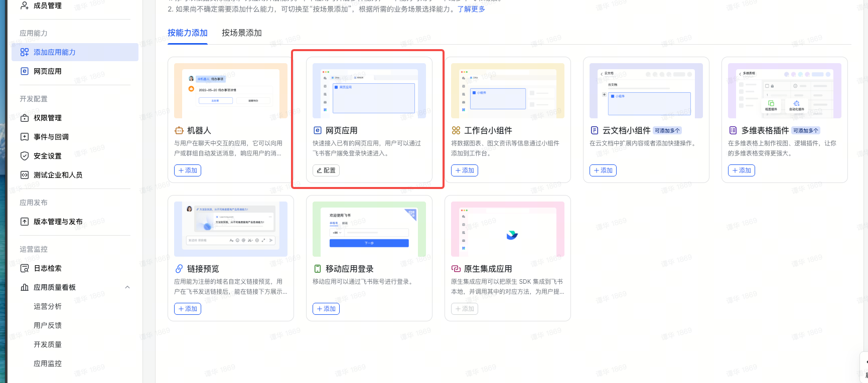868x383 pixels.
Task: Click 配置 button for 网页应用
Action: pos(326,170)
